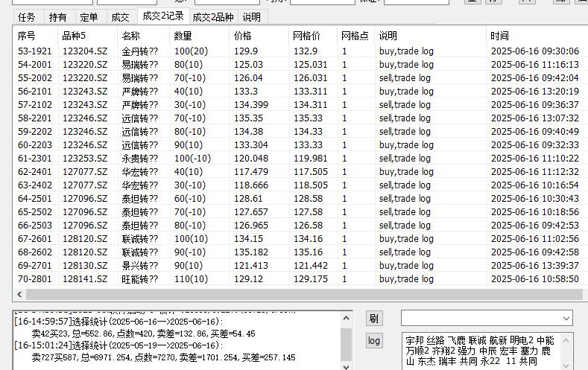The height and width of the screenshot is (370, 588).
Task: Click quantity cell 100(-10)
Action: (x=192, y=159)
